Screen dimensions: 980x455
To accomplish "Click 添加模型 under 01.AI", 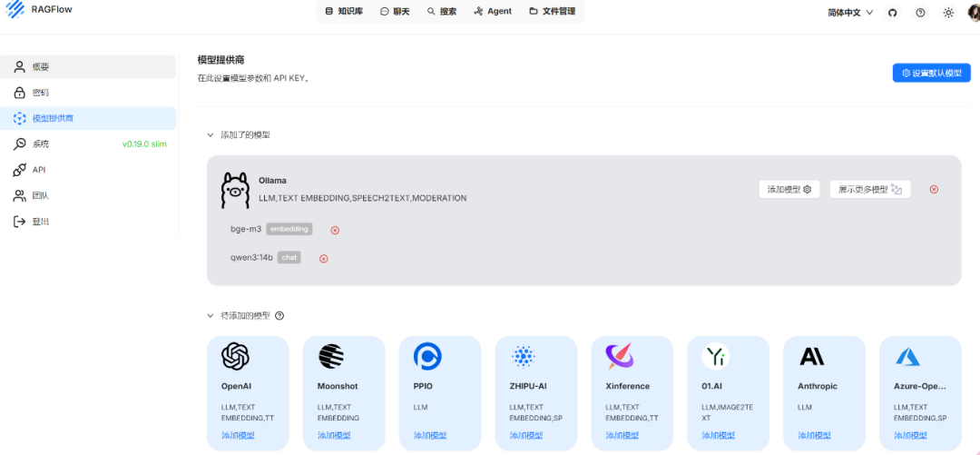I will point(718,435).
